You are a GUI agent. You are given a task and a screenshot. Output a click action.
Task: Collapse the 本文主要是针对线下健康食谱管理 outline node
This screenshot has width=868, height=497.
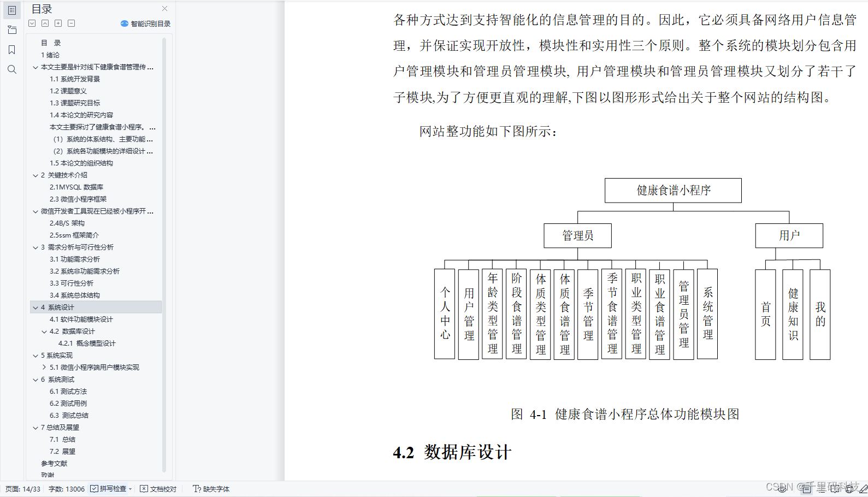click(x=36, y=67)
